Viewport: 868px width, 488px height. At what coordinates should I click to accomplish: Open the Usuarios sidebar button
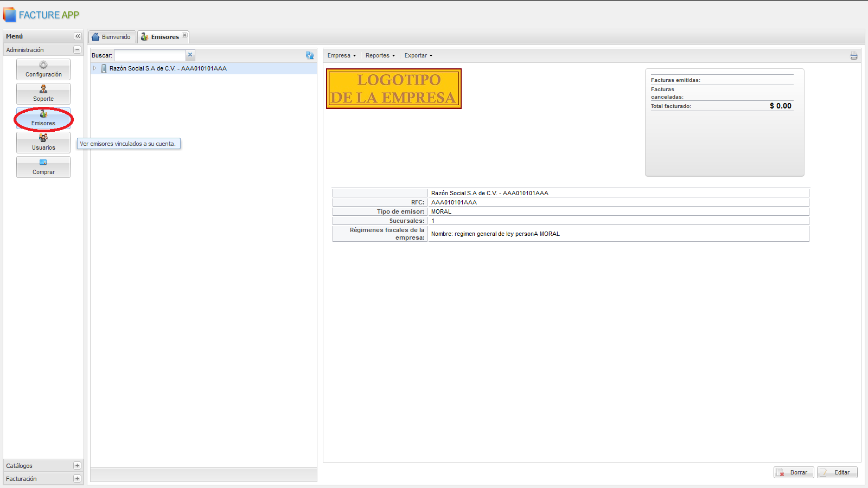pos(43,143)
